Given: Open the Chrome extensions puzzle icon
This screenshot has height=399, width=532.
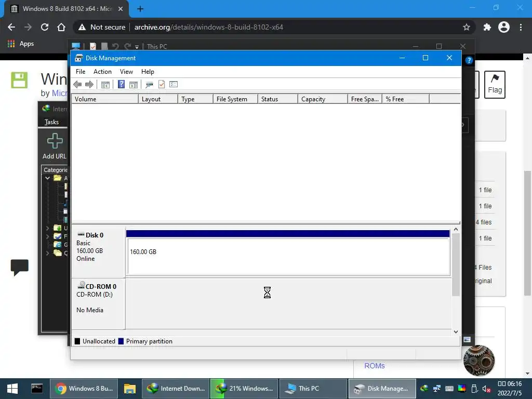Looking at the screenshot, I should click(487, 27).
